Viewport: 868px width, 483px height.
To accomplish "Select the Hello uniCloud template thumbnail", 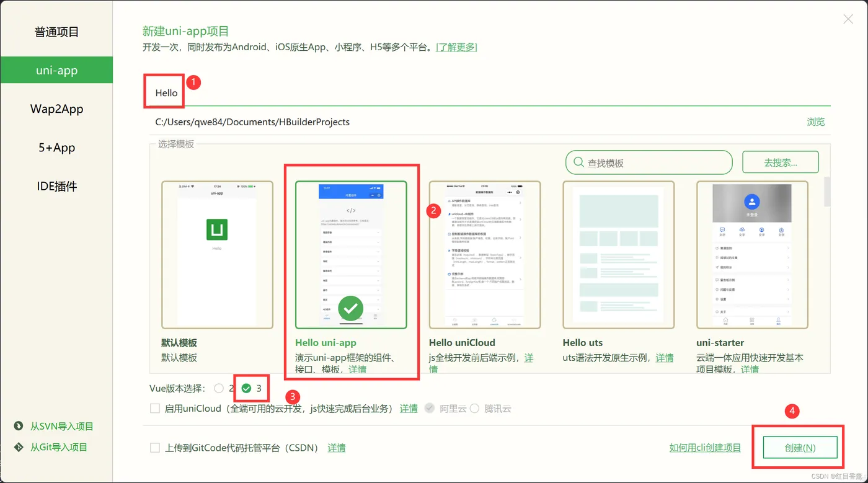I will 485,255.
